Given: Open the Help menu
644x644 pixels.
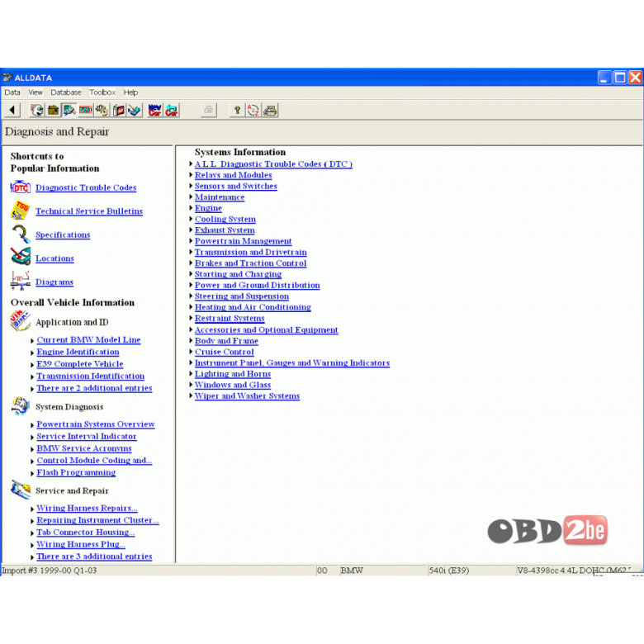Looking at the screenshot, I should (x=130, y=92).
